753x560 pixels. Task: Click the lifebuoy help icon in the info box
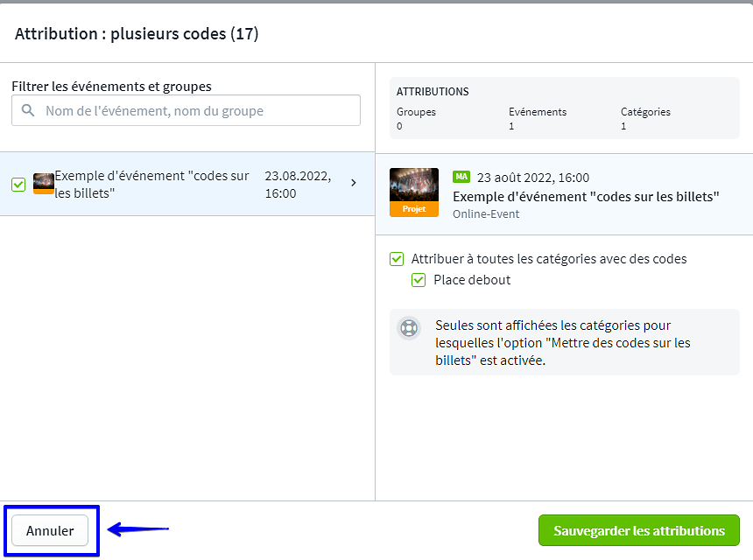[x=409, y=328]
